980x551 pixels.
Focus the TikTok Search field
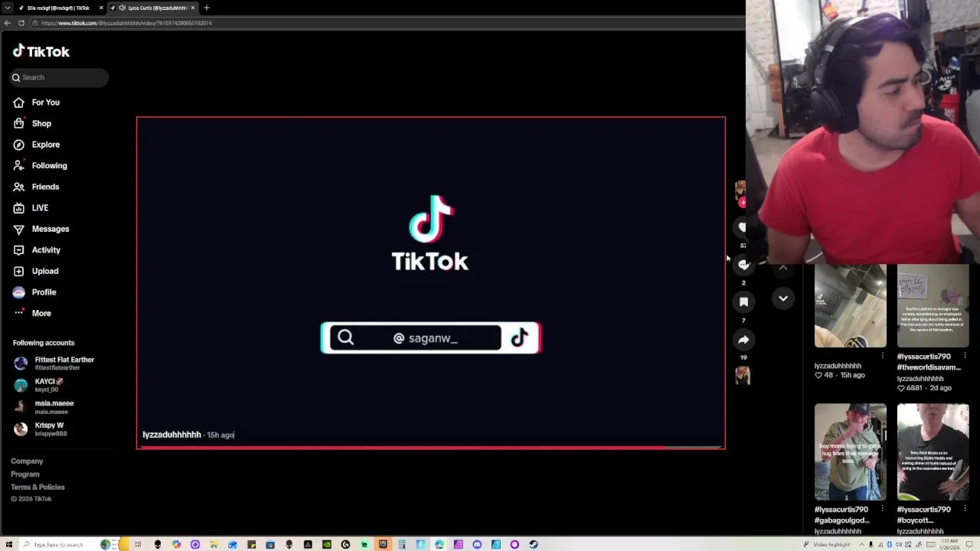59,77
